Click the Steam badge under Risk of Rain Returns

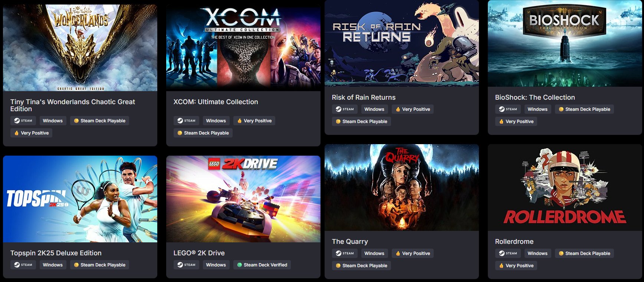click(345, 109)
